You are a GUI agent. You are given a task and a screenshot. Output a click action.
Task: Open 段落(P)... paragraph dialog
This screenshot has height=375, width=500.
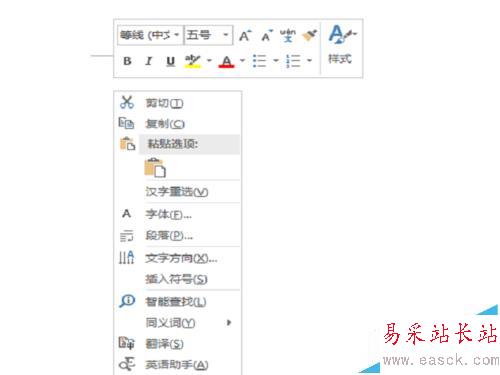(x=177, y=235)
